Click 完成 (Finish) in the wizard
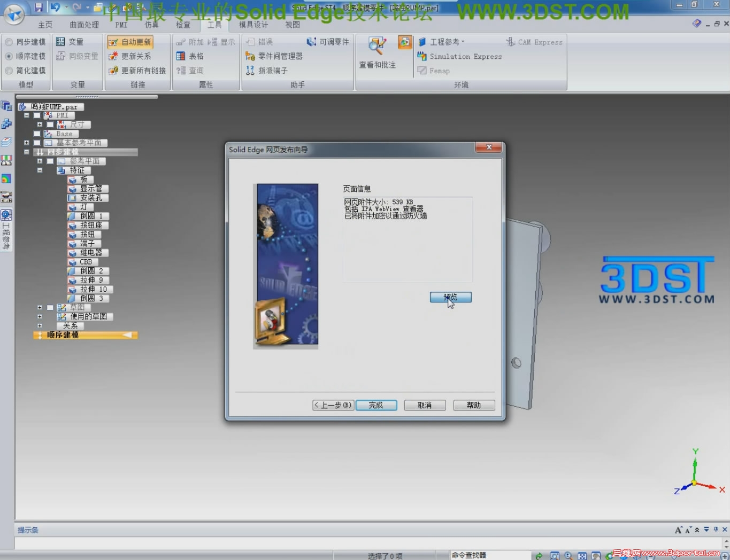 coord(376,405)
